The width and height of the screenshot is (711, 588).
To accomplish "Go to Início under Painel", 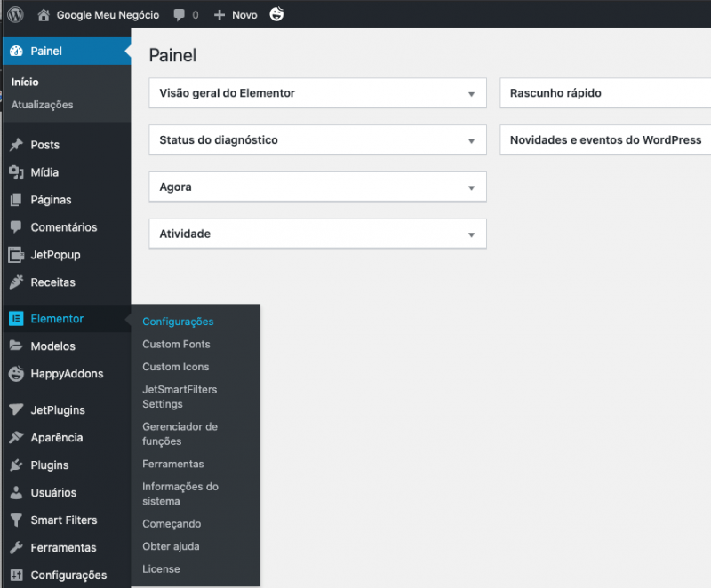I will (25, 82).
